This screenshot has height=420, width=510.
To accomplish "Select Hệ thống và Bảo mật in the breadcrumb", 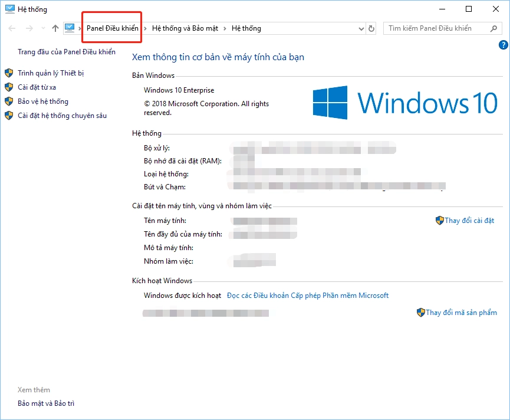I will (x=184, y=28).
